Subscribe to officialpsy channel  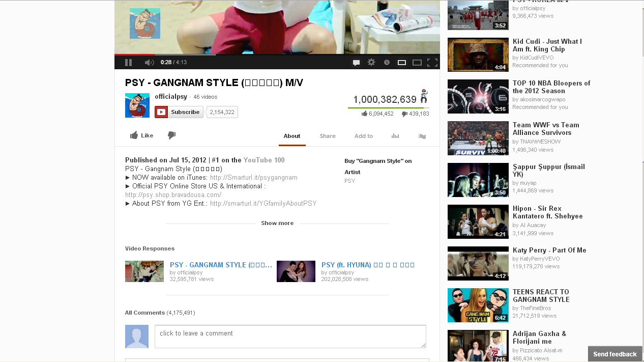point(179,112)
